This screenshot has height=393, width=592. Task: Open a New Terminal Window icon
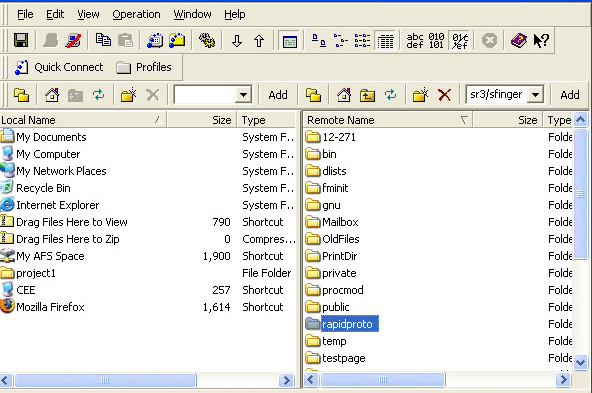coord(155,40)
